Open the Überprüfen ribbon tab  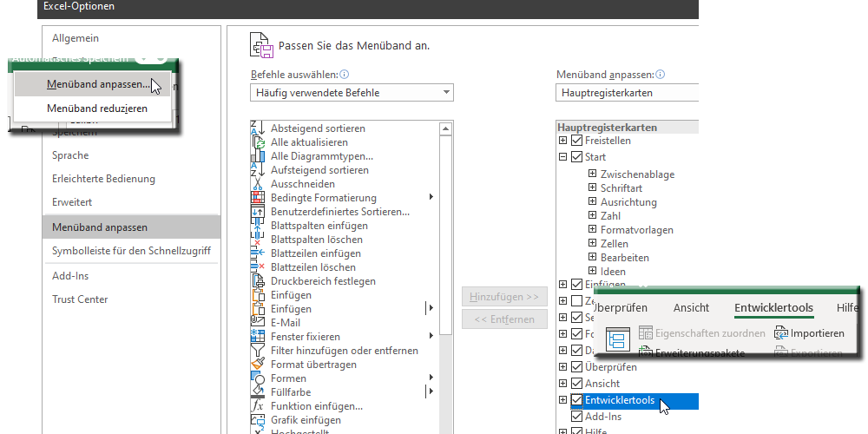[x=621, y=308]
